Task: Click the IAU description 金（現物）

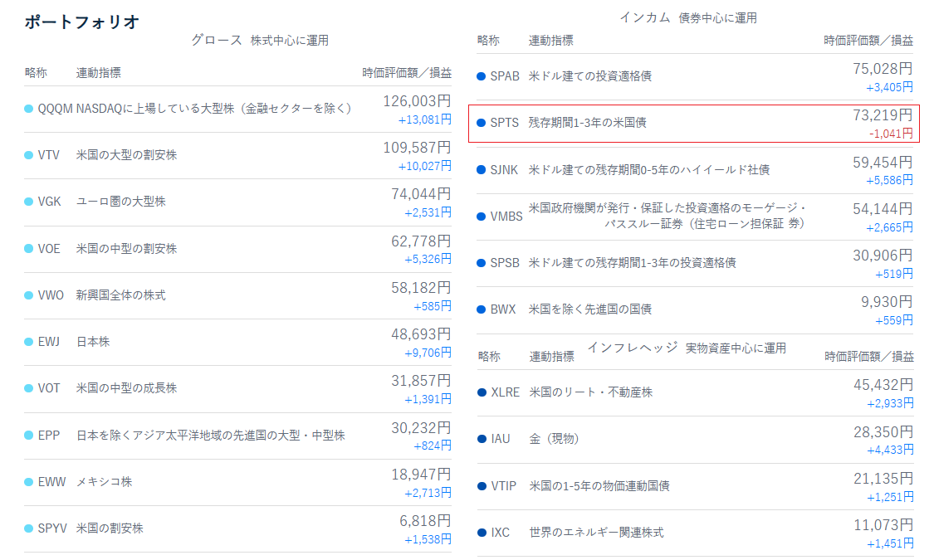Action: click(554, 439)
